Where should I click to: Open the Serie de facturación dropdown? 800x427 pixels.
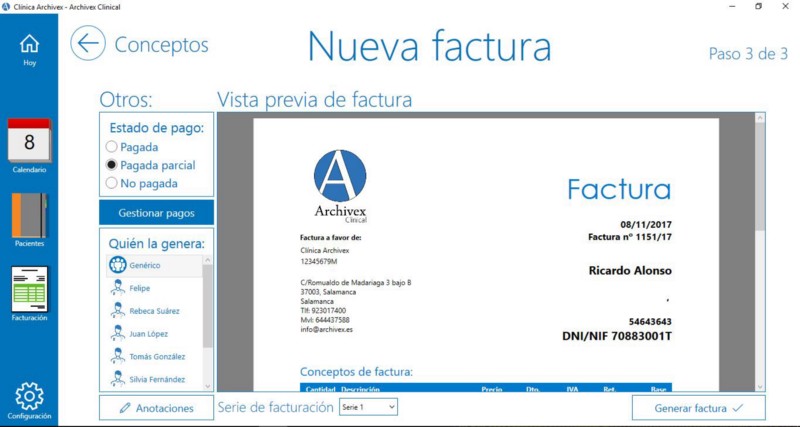coord(368,407)
